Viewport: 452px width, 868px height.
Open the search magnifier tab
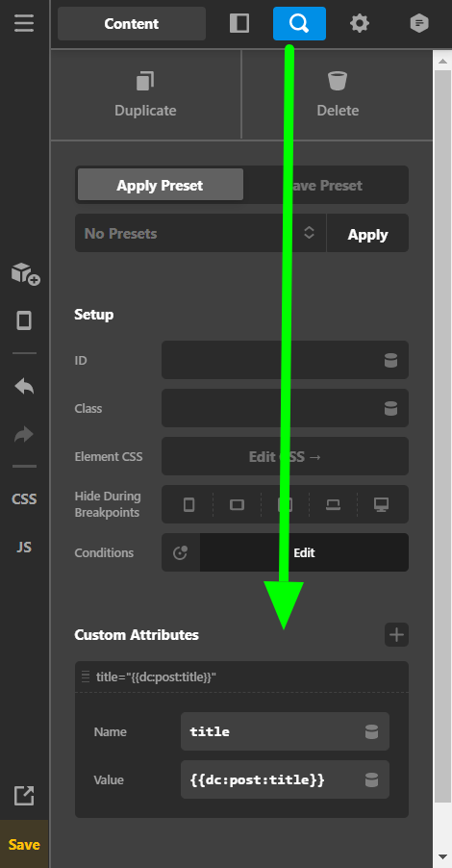pyautogui.click(x=299, y=23)
